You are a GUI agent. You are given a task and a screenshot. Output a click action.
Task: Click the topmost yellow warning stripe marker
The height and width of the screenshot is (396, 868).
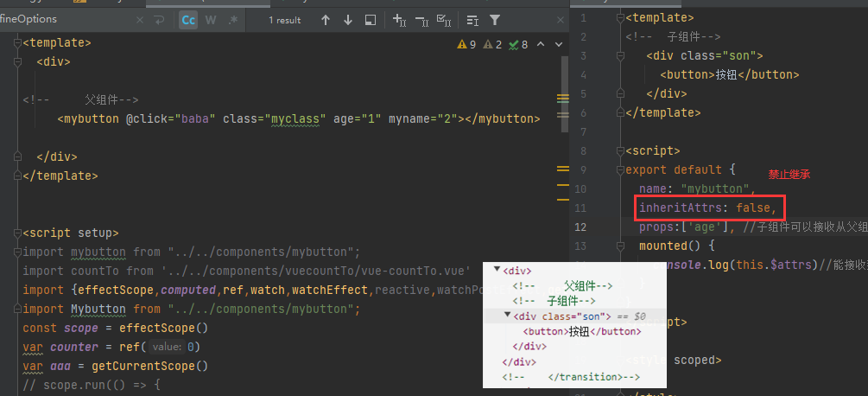pos(563,96)
